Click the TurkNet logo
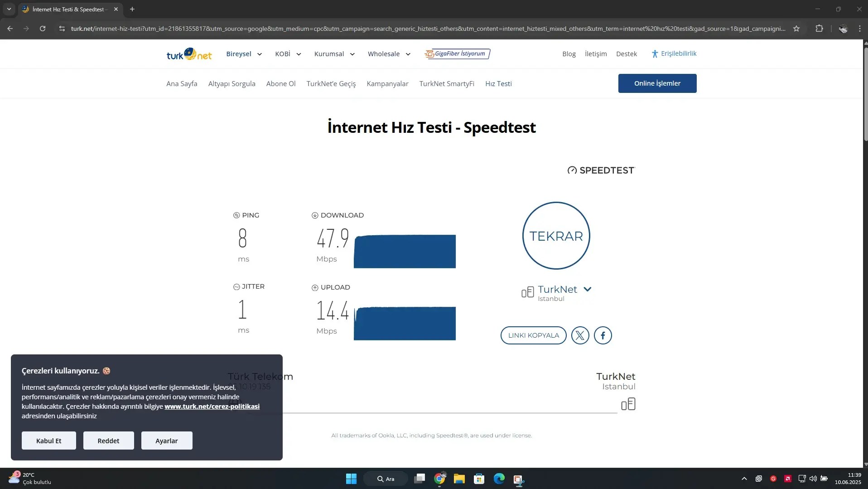The width and height of the screenshot is (868, 489). (x=189, y=54)
